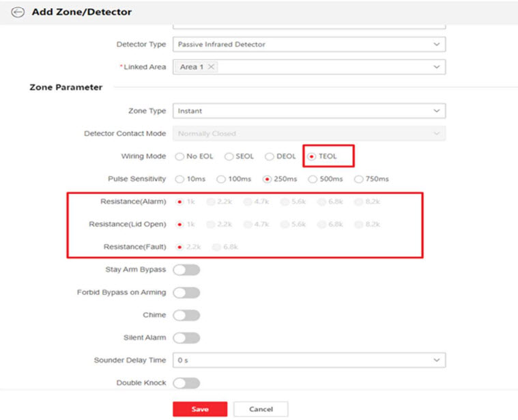Enable the Silent Alarm toggle
Screen dimensions: 518x420
click(186, 337)
